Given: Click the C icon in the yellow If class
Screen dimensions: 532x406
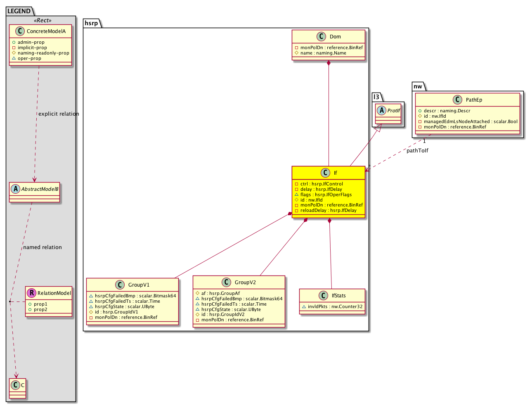Looking at the screenshot, I should [325, 173].
